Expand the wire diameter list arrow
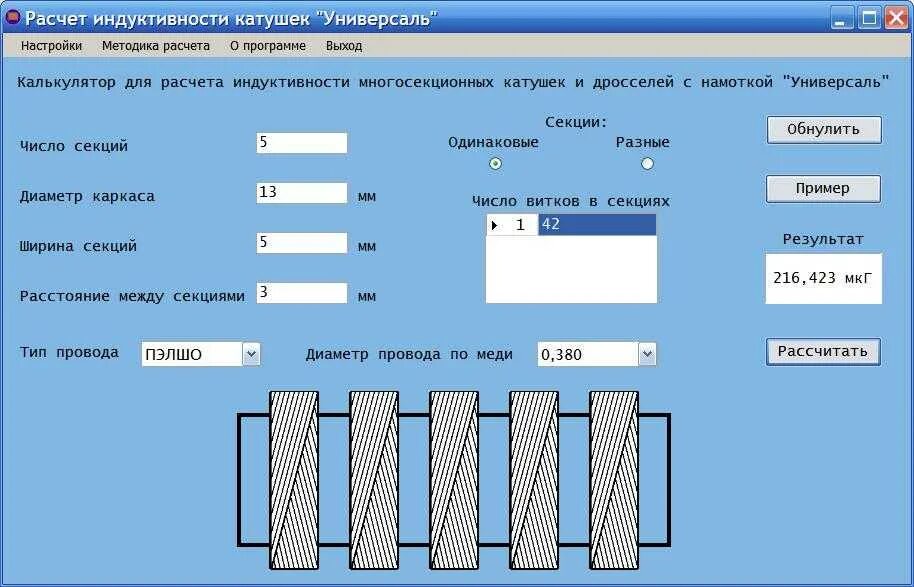914x587 pixels. 648,353
